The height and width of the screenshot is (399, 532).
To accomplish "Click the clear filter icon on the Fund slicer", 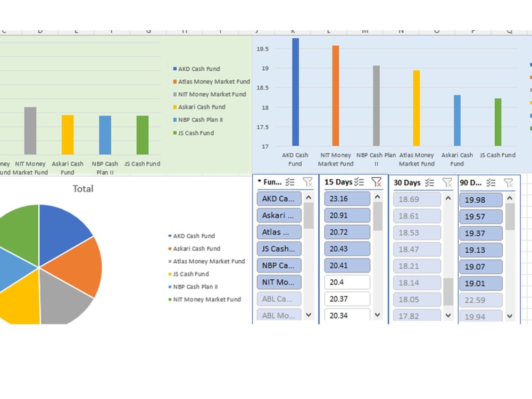I will click(x=307, y=182).
